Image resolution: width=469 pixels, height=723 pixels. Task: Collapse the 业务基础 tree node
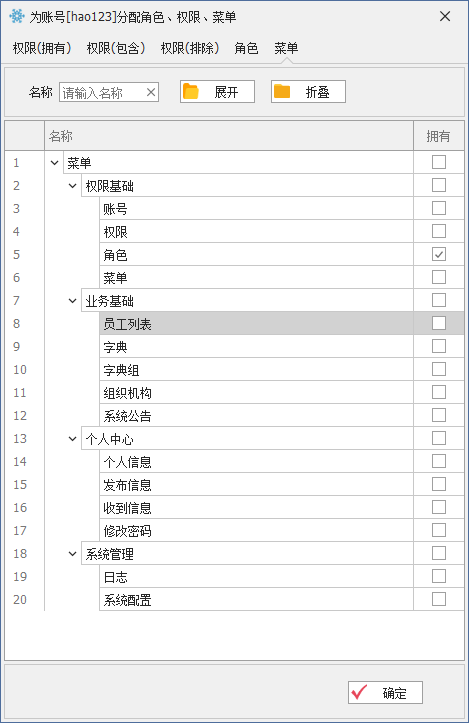coord(72,301)
